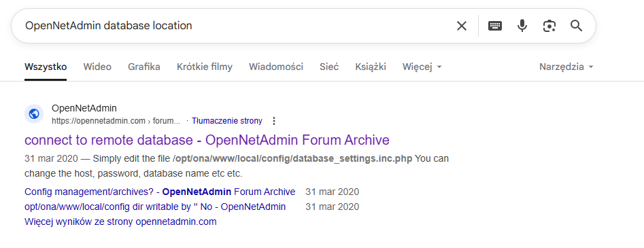Switch to the Grafika tab

(x=143, y=67)
